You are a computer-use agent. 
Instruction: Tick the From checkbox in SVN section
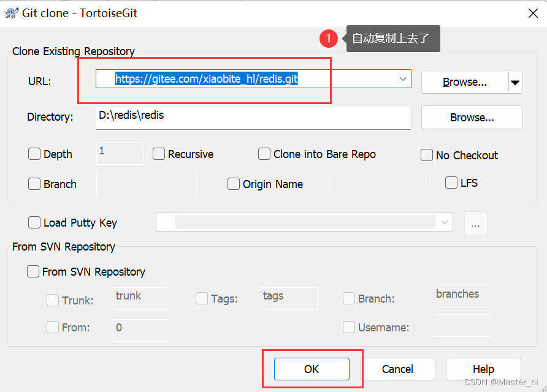[53, 327]
